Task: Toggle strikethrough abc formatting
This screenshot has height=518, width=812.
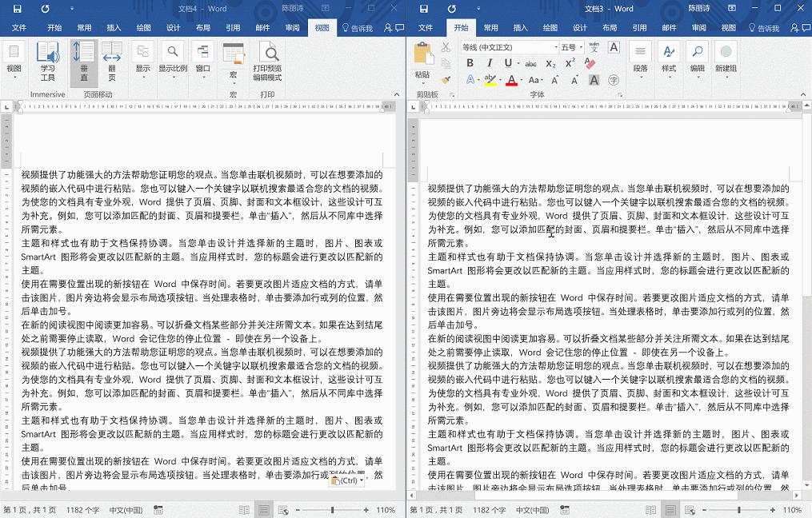Action: point(531,64)
